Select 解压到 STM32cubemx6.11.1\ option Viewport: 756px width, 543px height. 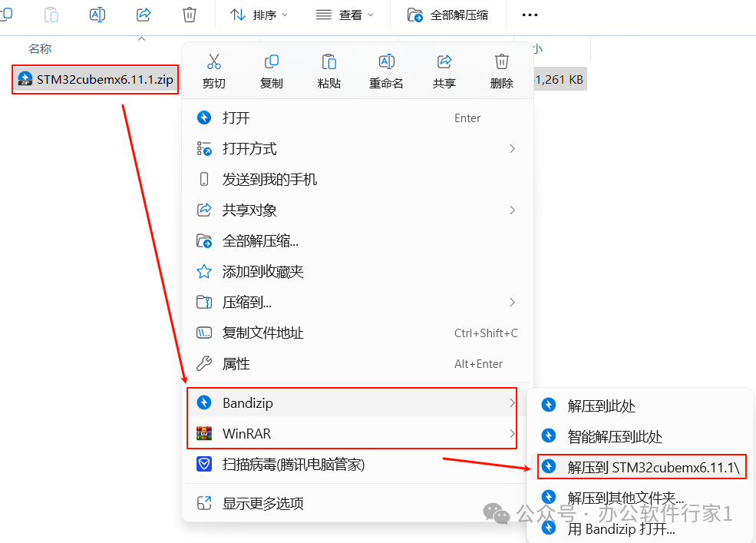click(x=641, y=467)
